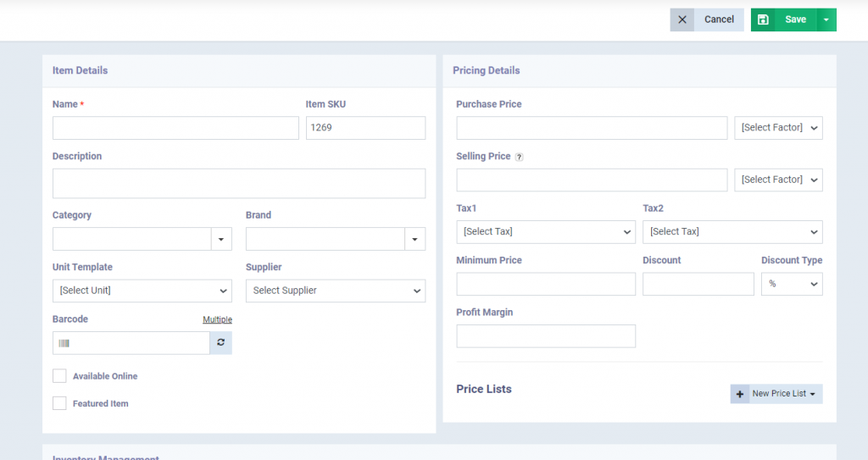The width and height of the screenshot is (868, 460).
Task: Tick the Available Online checkbox
Action: (x=59, y=376)
